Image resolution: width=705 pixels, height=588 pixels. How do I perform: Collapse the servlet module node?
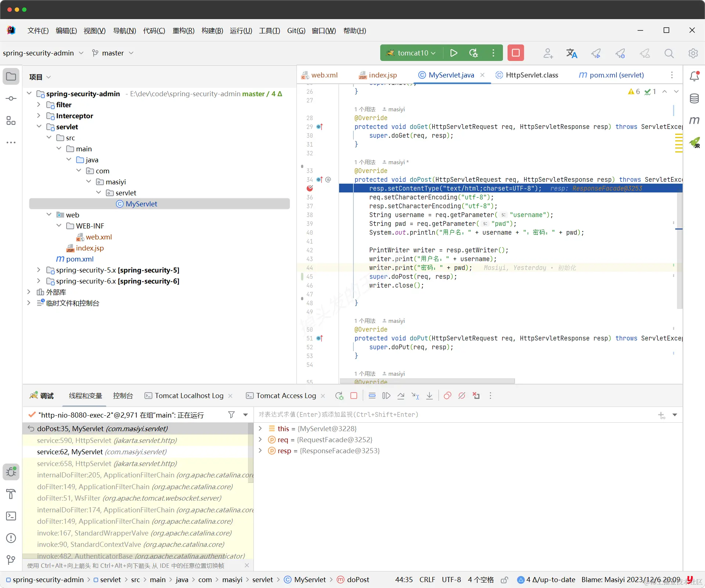(x=39, y=127)
